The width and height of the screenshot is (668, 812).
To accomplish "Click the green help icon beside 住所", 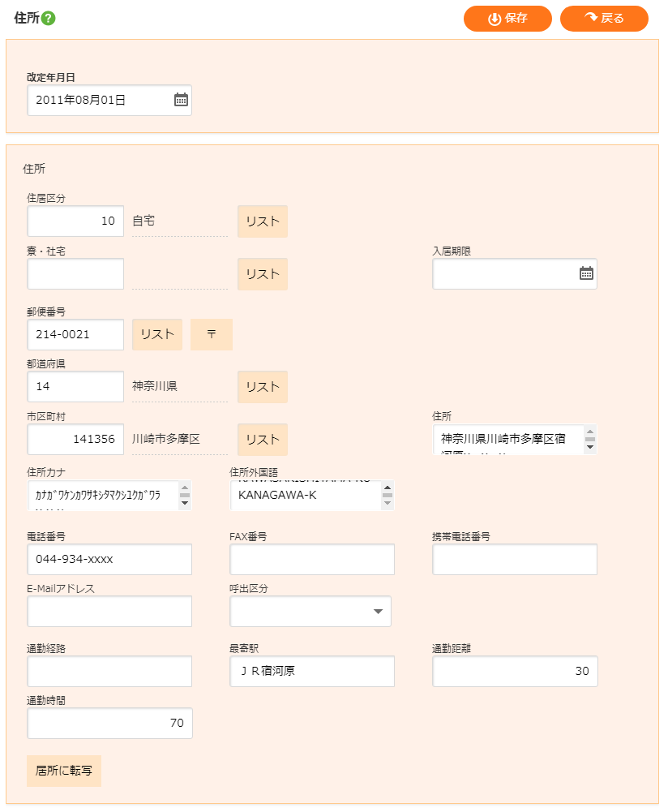I will pos(48,19).
